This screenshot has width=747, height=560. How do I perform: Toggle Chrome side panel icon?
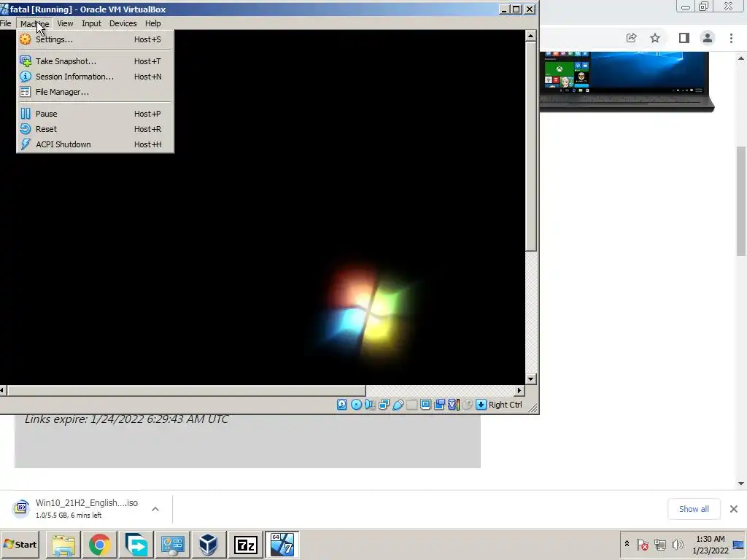click(x=684, y=38)
